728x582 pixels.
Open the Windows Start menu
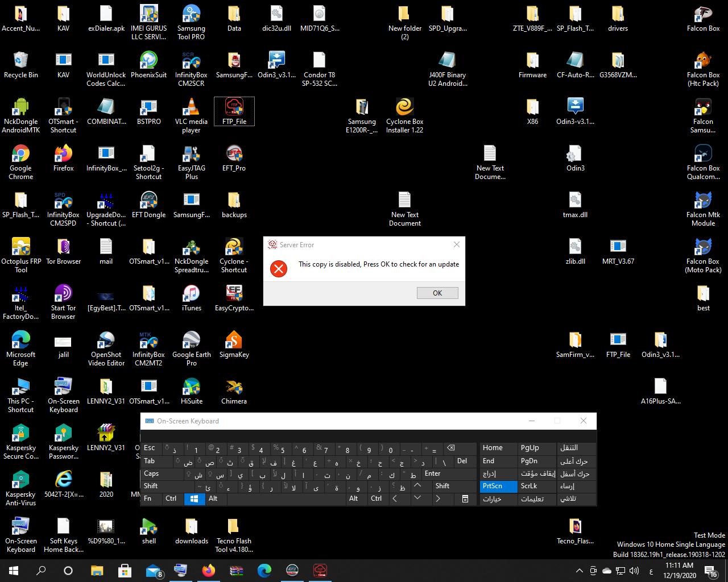click(14, 571)
